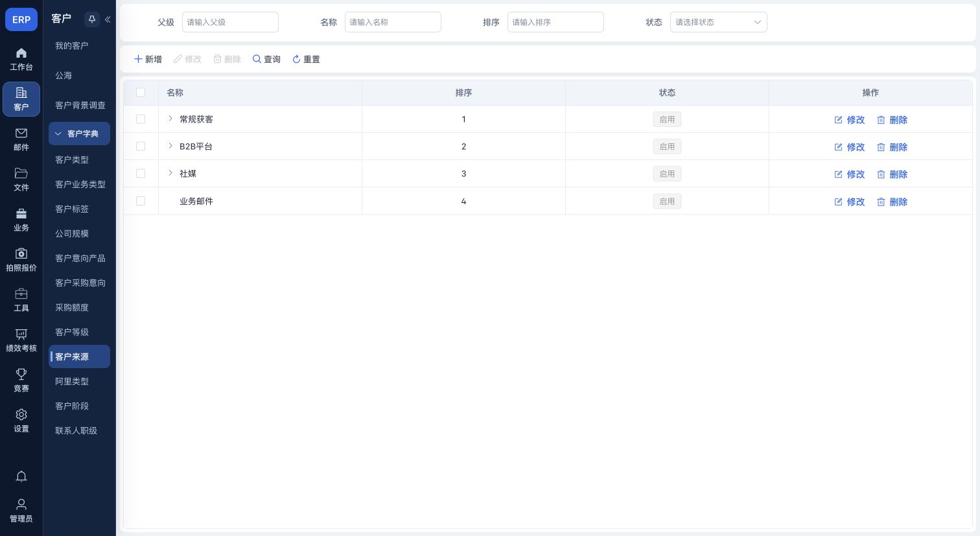The height and width of the screenshot is (536, 980).
Task: Click 删除 in the 业务邮件 row
Action: click(x=892, y=202)
